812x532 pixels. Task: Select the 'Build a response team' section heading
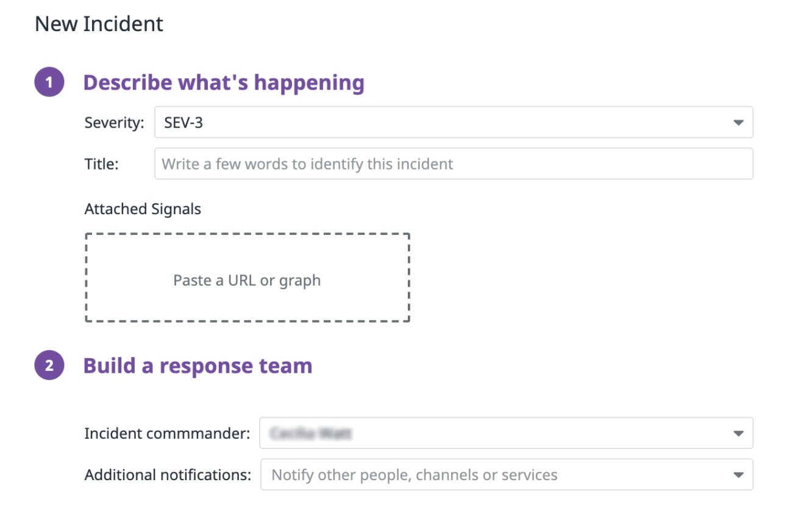(198, 365)
